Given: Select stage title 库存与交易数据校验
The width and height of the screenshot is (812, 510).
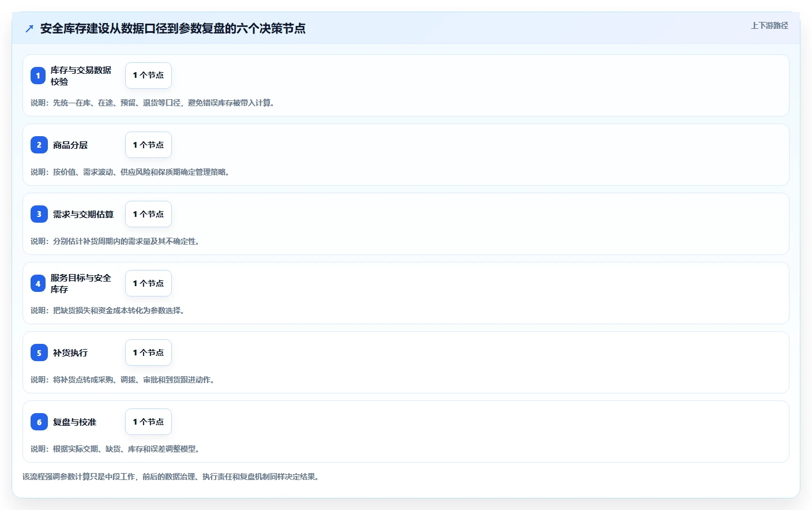Looking at the screenshot, I should 81,76.
